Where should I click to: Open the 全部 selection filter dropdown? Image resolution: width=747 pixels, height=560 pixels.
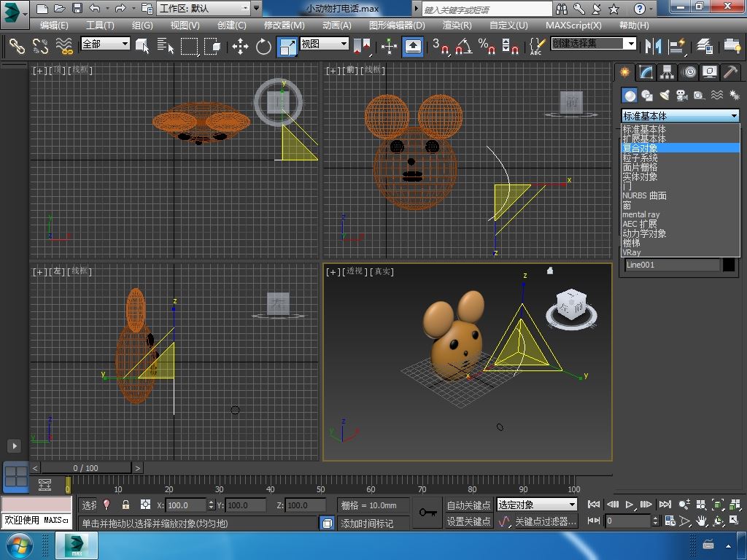click(x=105, y=44)
